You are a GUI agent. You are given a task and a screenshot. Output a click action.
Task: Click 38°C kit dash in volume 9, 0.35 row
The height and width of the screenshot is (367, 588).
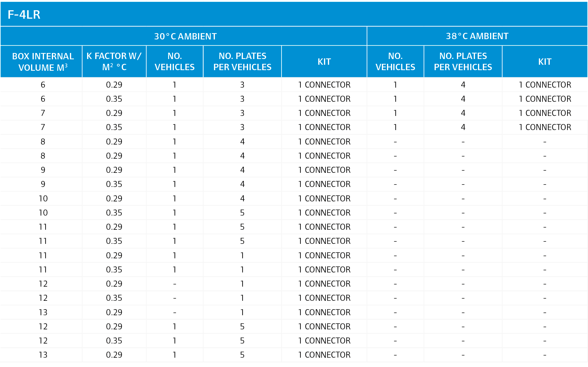pyautogui.click(x=545, y=185)
